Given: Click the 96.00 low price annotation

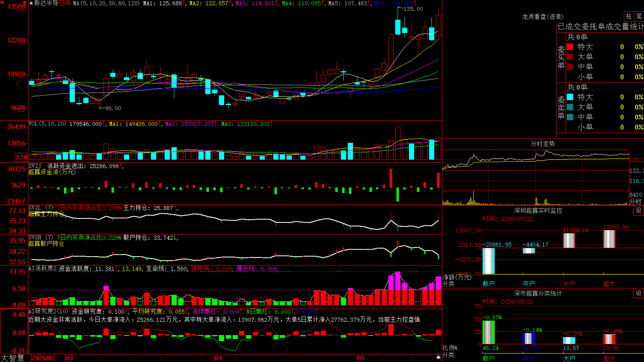Looking at the screenshot, I should 113,108.
